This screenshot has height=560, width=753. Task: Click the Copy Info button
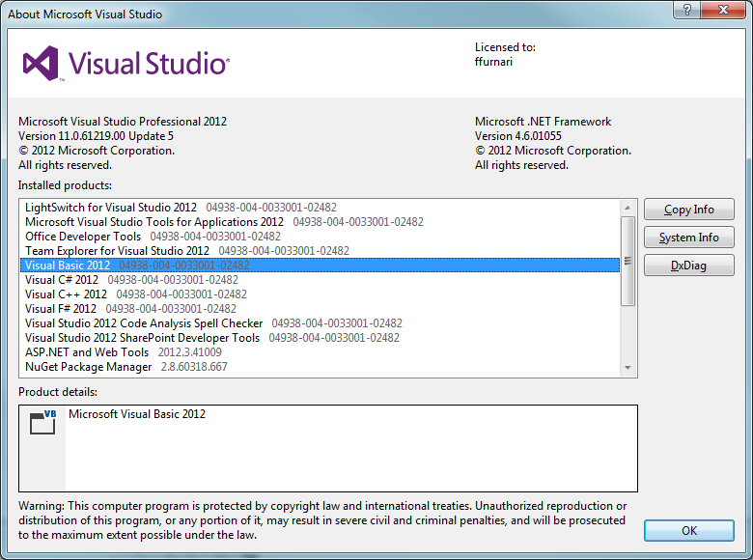[x=688, y=210]
